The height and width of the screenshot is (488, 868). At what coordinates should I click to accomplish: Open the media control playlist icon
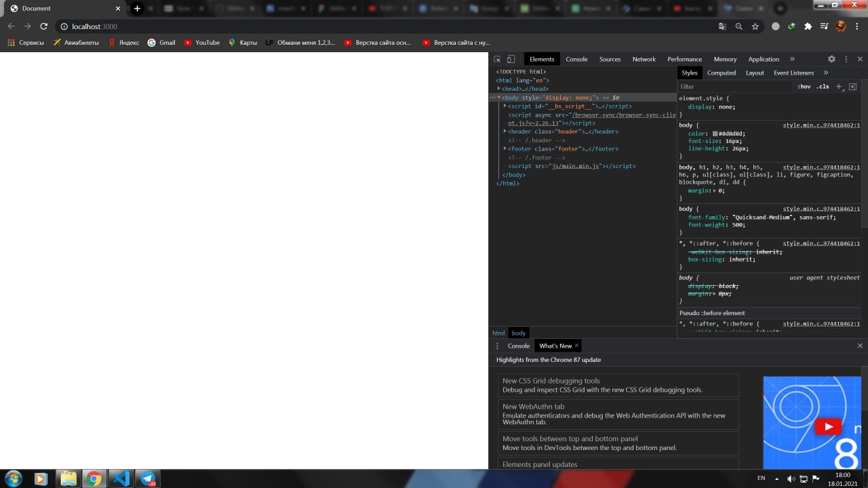(x=824, y=26)
